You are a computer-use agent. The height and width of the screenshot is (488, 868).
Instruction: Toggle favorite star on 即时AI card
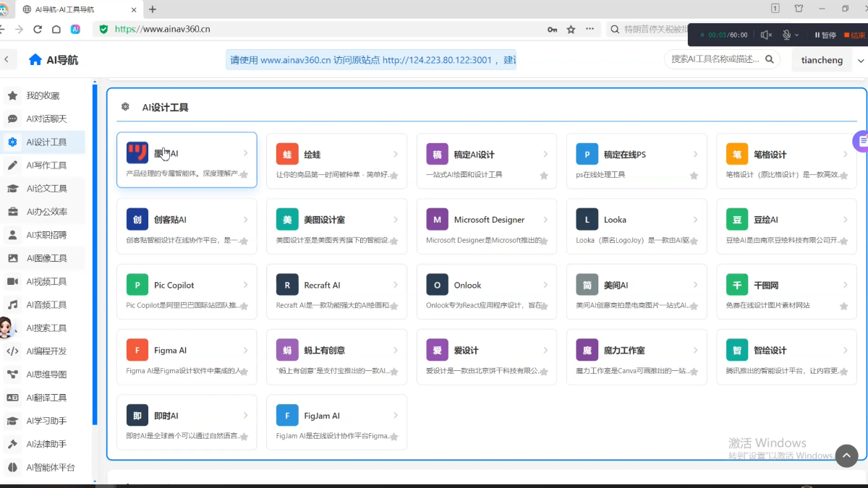[244, 437]
